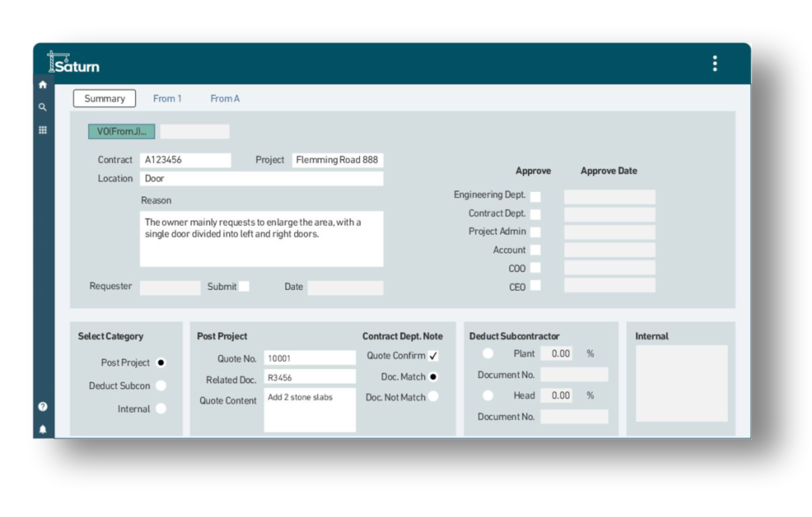Click the Saturn crane logo
This screenshot has height=517, width=812.
pyautogui.click(x=74, y=63)
